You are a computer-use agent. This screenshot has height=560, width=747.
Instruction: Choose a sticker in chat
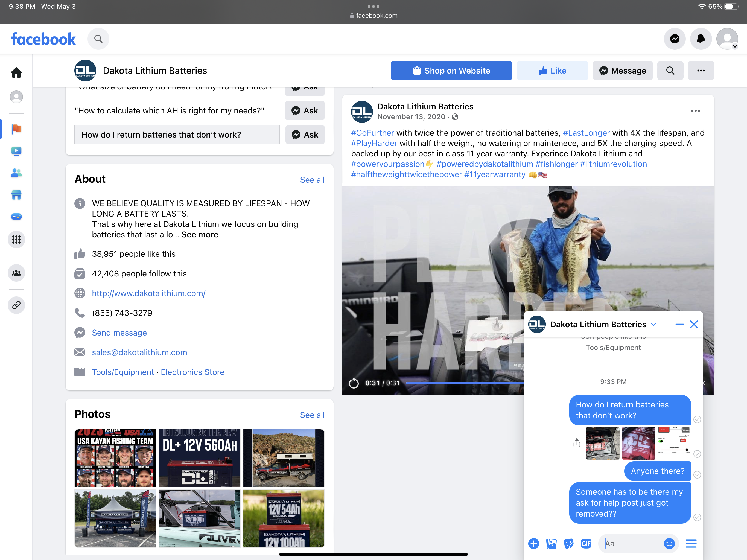pos(569,543)
